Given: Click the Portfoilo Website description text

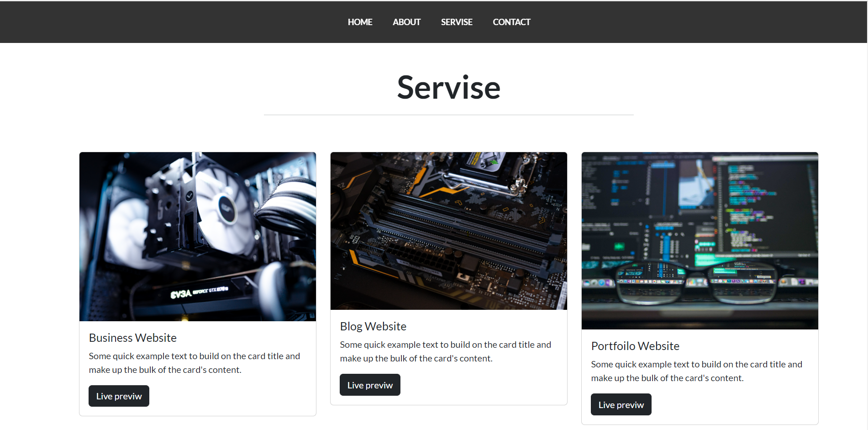Looking at the screenshot, I should tap(696, 371).
